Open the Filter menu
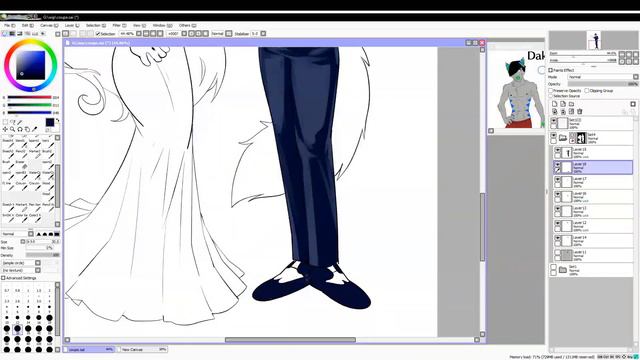The image size is (640, 360). (x=119, y=25)
